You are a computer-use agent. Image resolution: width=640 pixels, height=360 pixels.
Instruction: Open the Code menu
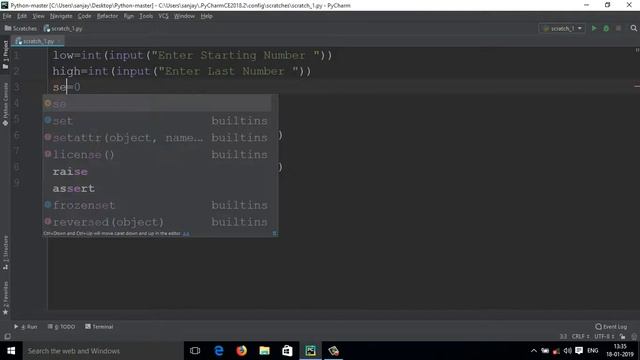point(84,16)
